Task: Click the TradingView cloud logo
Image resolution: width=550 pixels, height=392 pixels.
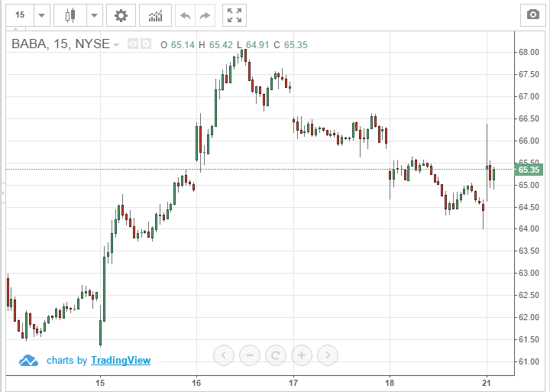Action: tap(28, 361)
